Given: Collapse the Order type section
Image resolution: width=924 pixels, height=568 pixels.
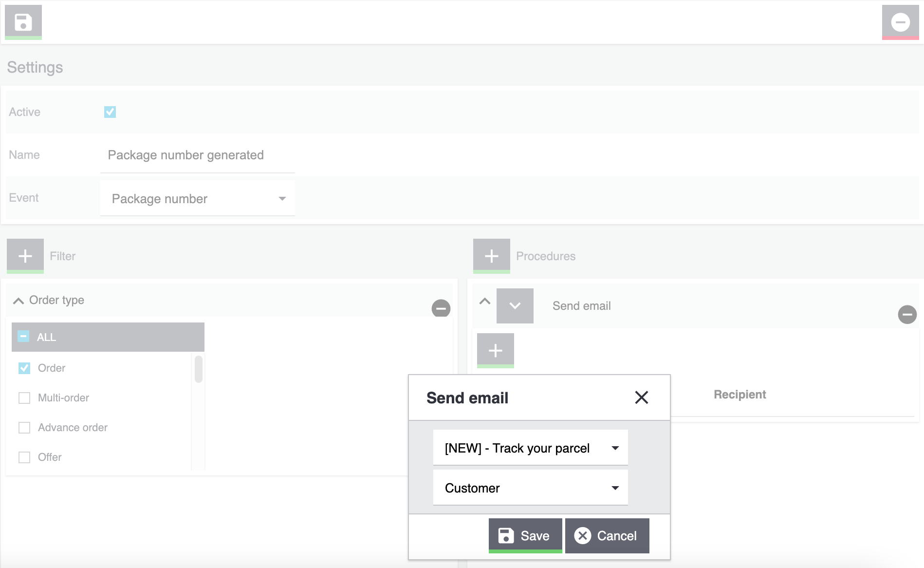Looking at the screenshot, I should [x=18, y=301].
